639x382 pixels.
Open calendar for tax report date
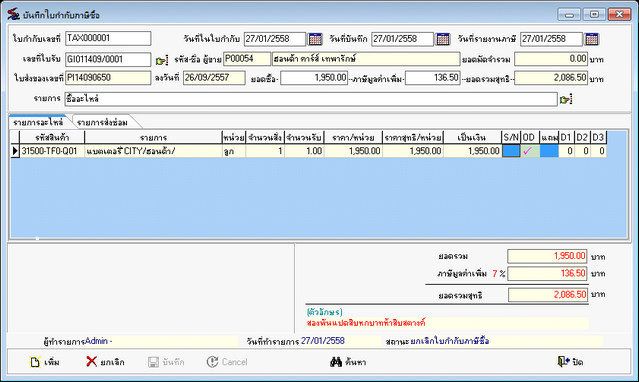coord(592,39)
